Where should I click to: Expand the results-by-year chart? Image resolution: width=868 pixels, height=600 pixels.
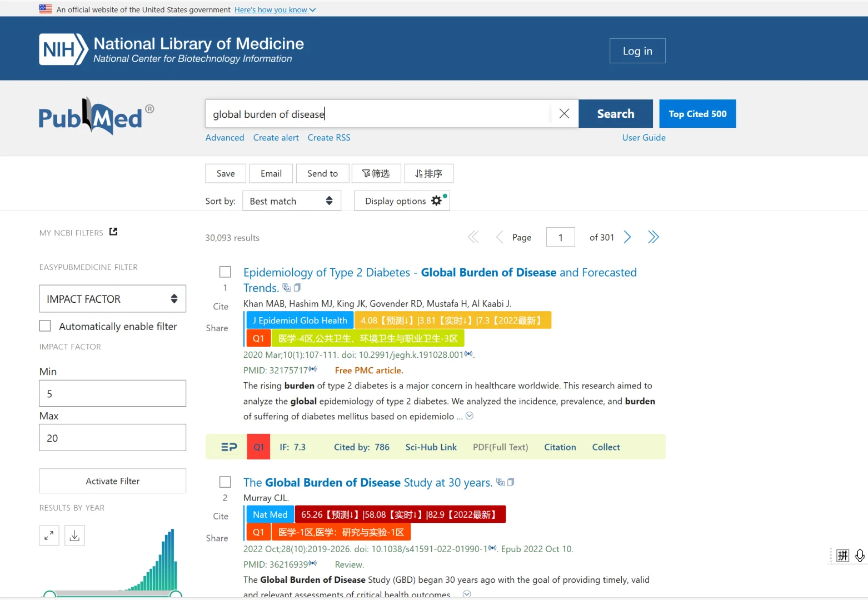49,536
